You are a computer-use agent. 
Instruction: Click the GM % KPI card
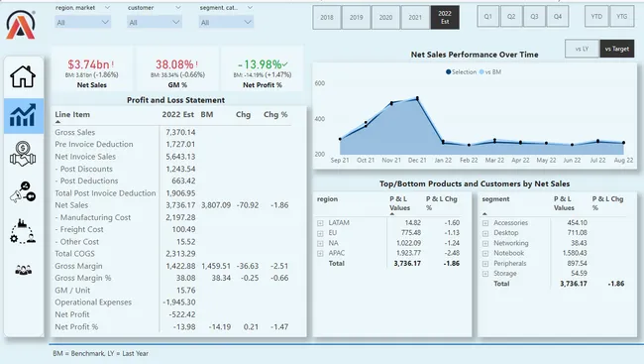click(x=177, y=68)
